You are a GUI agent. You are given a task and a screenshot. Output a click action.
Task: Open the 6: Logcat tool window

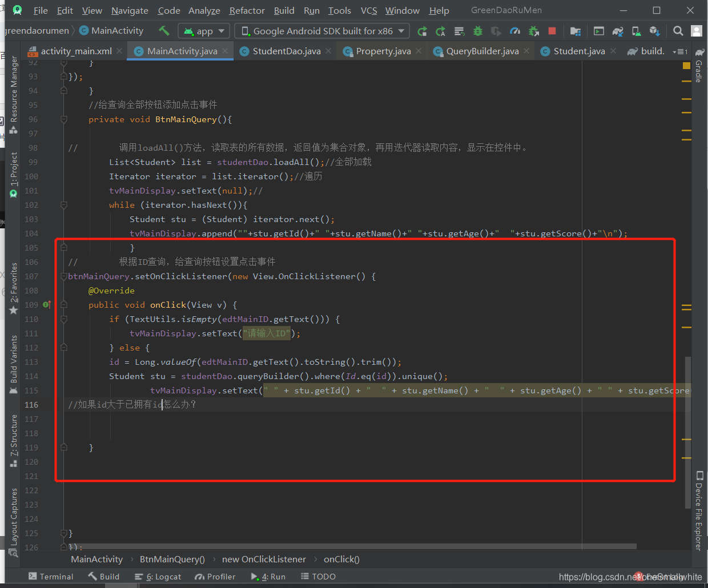158,577
